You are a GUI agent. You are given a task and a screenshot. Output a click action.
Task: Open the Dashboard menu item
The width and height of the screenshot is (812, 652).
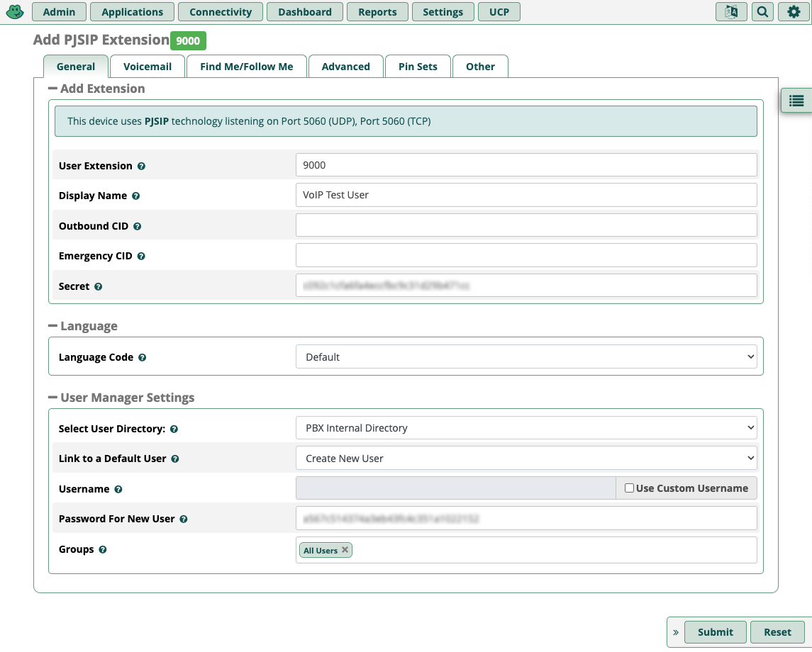tap(304, 12)
